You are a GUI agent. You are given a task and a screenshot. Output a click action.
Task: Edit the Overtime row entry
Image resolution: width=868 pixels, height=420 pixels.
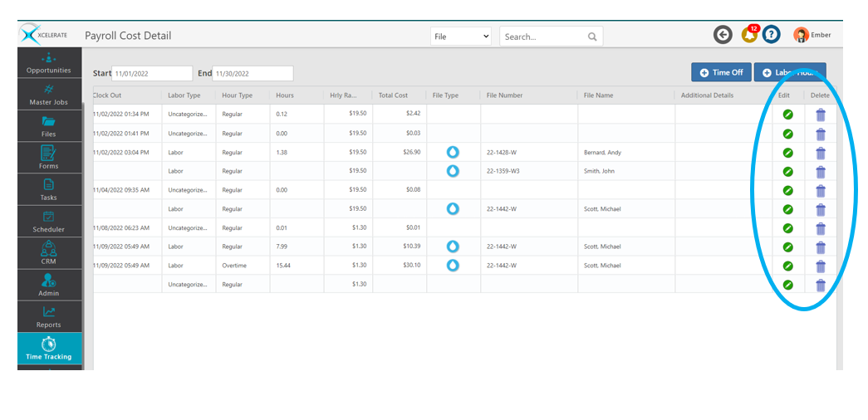coord(788,266)
